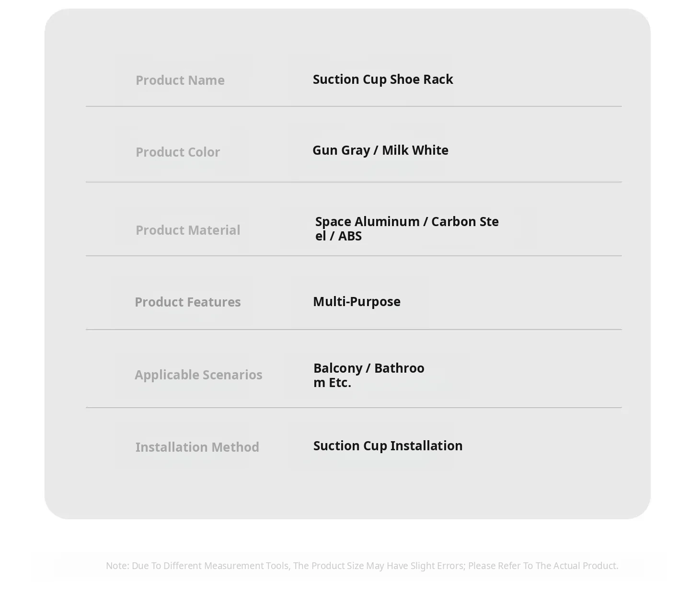This screenshot has width=690, height=616.
Task: Click the "Product Name" label
Action: tap(180, 80)
